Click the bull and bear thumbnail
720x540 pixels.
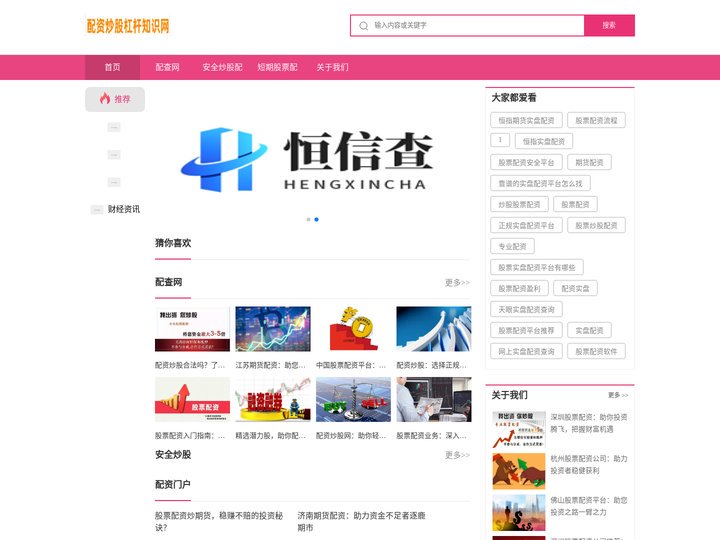(519, 471)
